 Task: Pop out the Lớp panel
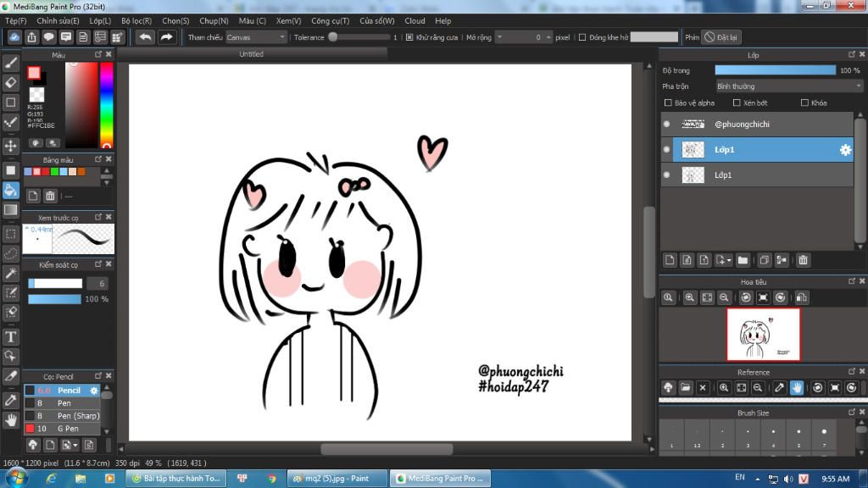point(851,54)
